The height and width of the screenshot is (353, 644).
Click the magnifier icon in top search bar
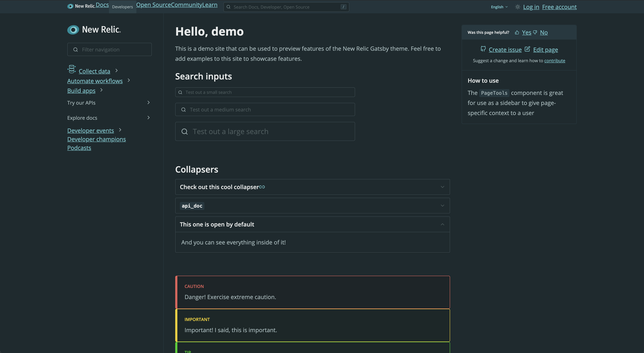228,7
